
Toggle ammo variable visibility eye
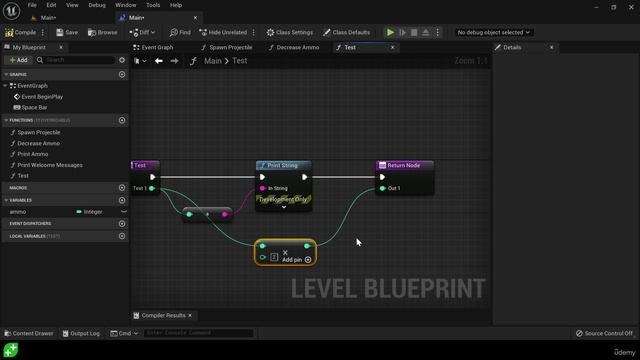[x=124, y=212]
